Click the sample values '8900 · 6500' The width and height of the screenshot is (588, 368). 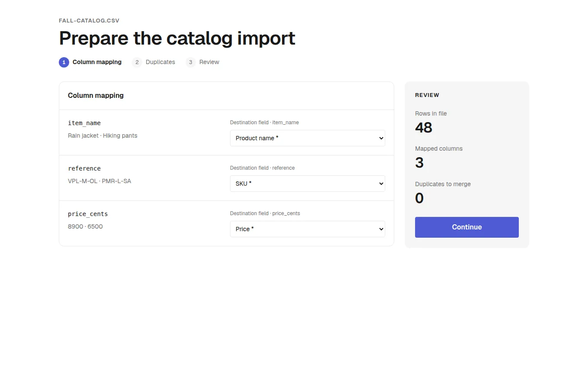85,226
